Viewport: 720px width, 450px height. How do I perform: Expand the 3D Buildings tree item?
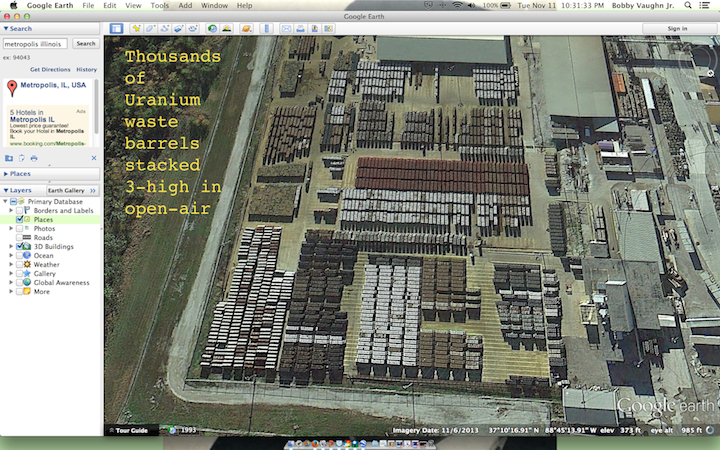point(11,247)
